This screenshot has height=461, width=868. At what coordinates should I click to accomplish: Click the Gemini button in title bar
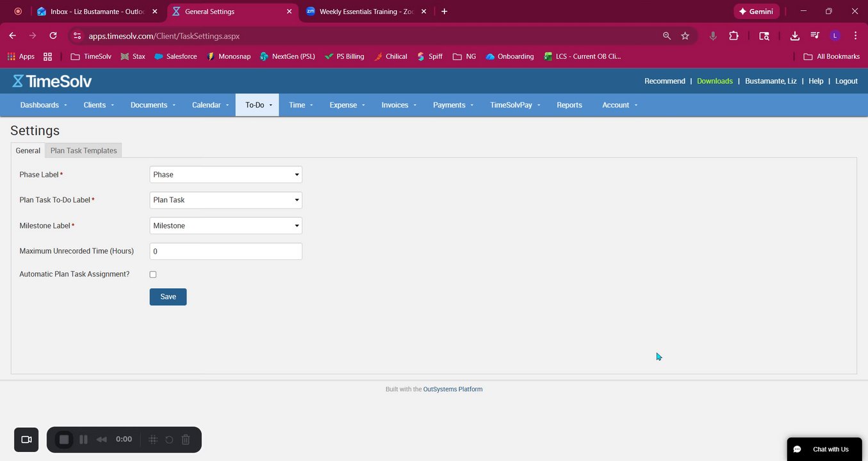pyautogui.click(x=757, y=12)
